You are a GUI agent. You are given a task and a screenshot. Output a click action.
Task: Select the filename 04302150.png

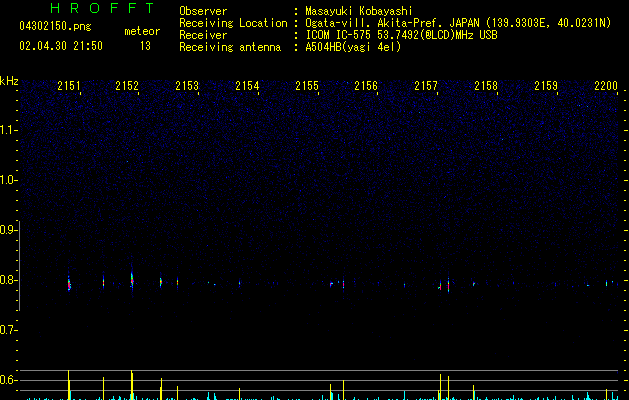pos(55,26)
